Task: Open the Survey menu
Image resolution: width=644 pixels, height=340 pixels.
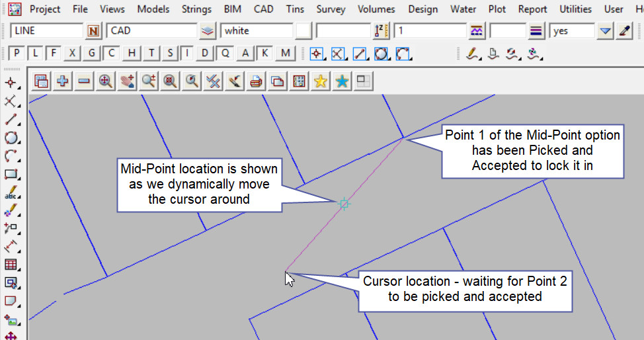Action: [331, 9]
